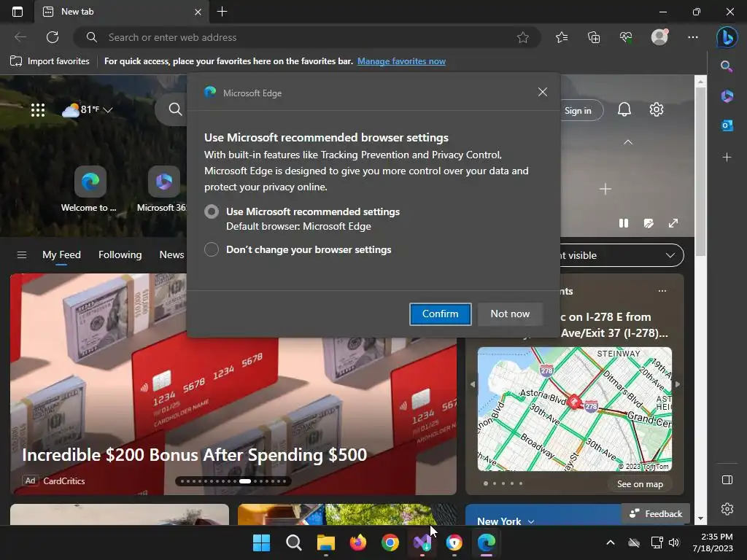Click Import favorites button
The width and height of the screenshot is (747, 560).
coord(50,61)
